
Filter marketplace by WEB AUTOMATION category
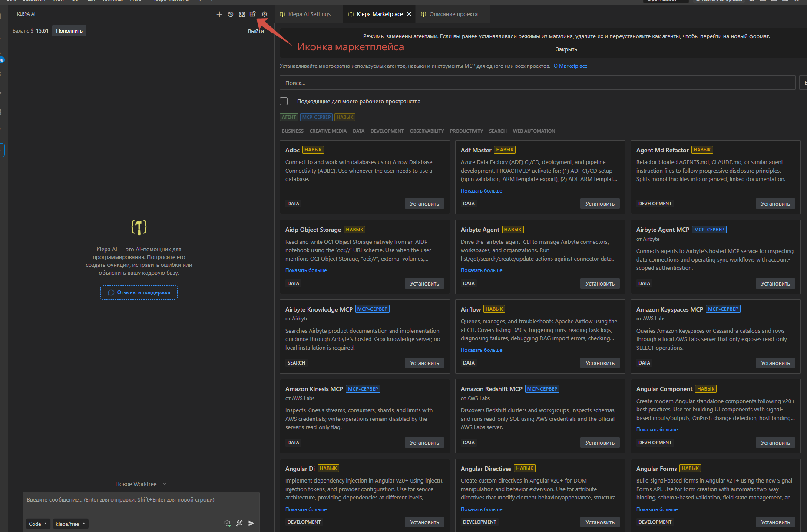pos(534,131)
